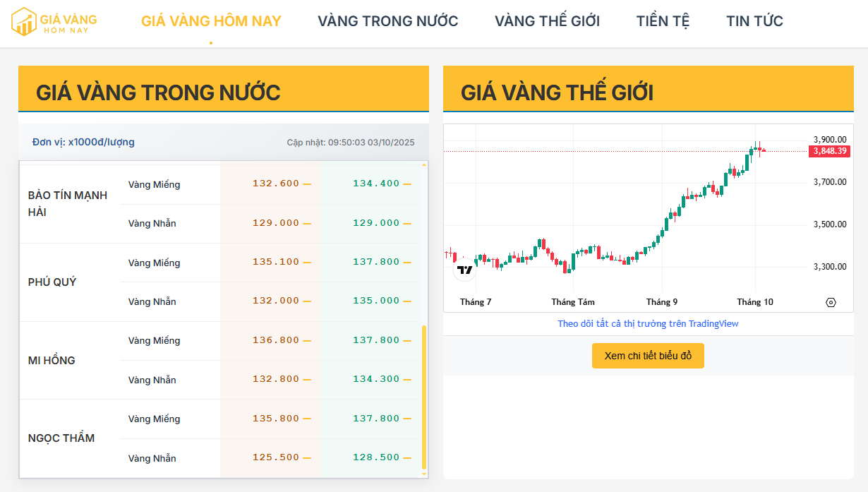Click the gold price table scrollbar thumb

click(423, 395)
